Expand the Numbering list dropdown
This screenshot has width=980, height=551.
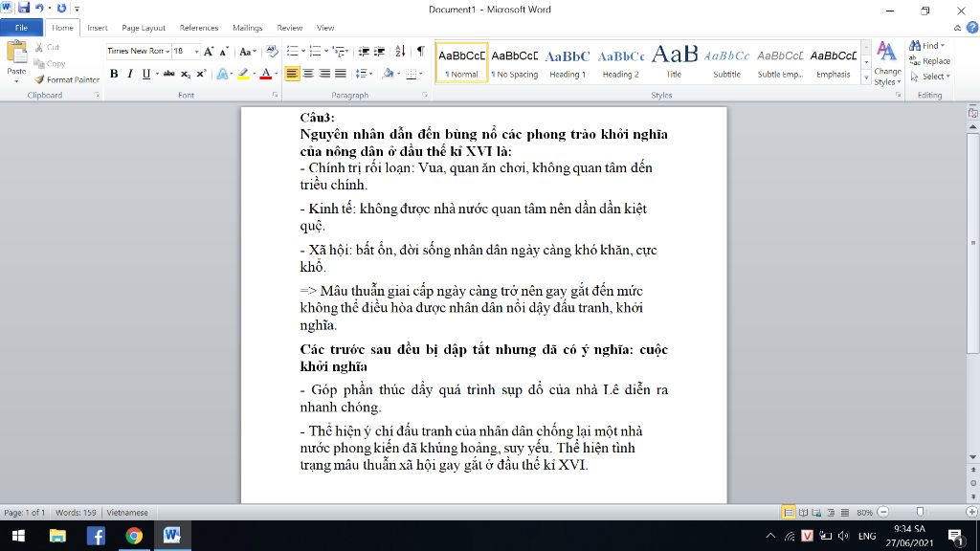point(326,52)
